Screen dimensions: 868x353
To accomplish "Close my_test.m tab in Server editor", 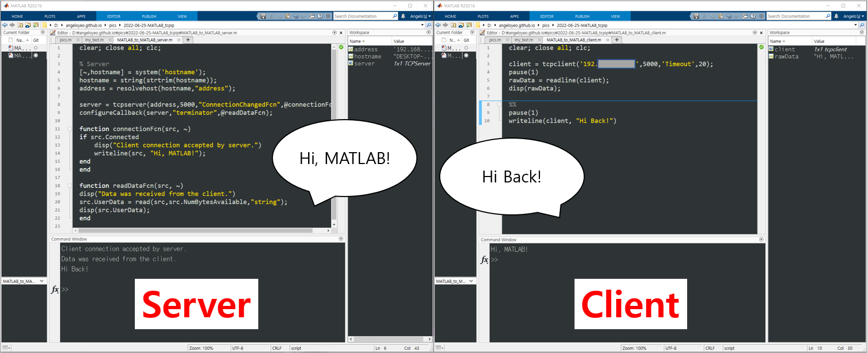I will 110,40.
